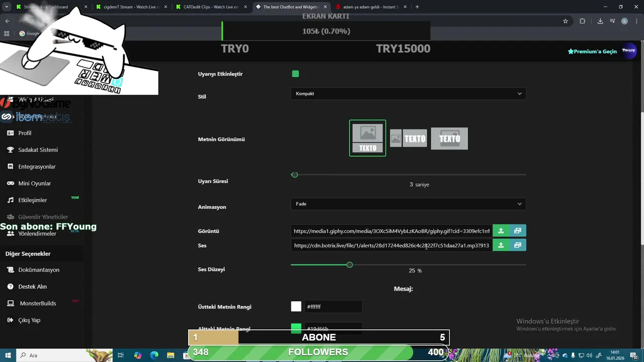Select The best ChatBot and Widgets tab
This screenshot has height=362, width=644.
pos(290,7)
